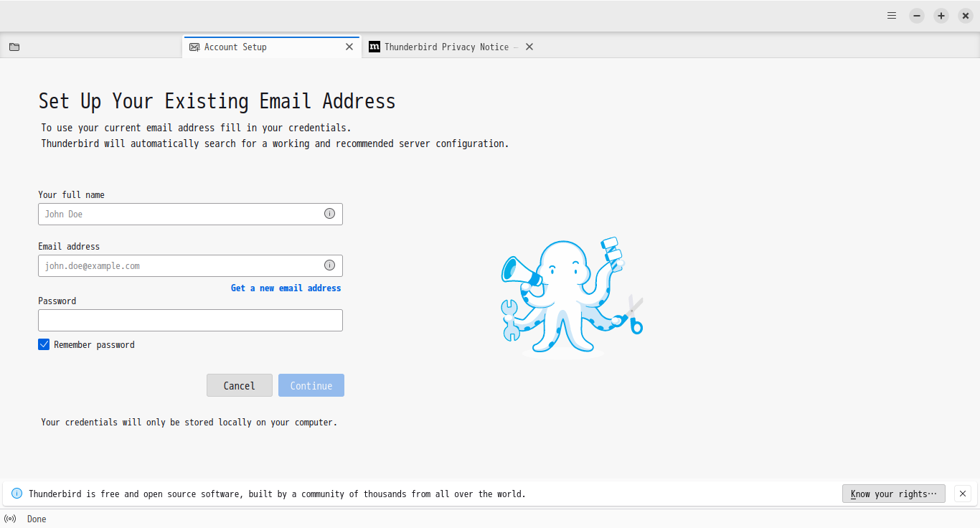Click the Privacy Notice tab Mozilla icon
Screen dimensions: 980x528
[x=374, y=47]
